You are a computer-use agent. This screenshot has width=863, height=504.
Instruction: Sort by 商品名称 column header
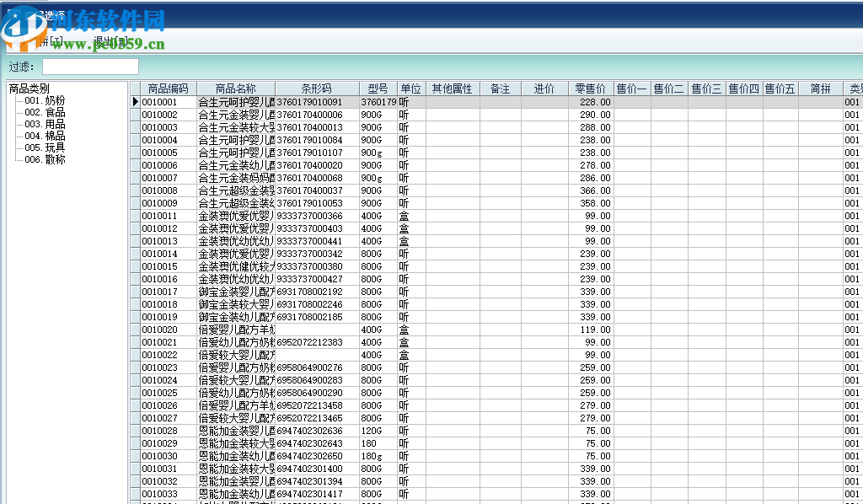point(236,88)
